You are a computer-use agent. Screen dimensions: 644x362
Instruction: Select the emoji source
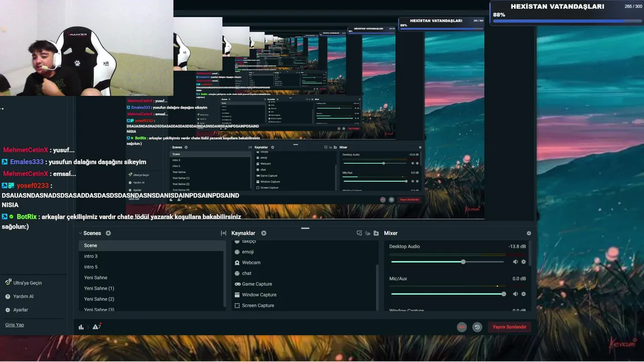[304, 252]
